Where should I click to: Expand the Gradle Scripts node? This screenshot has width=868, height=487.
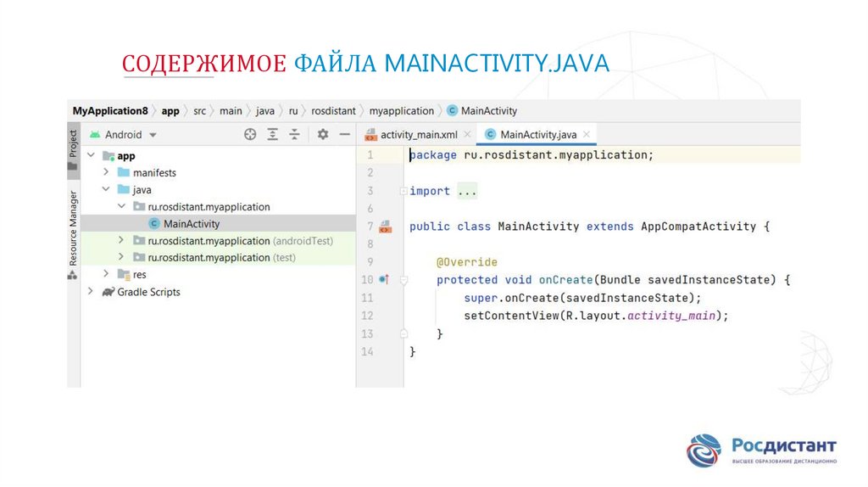tap(91, 292)
